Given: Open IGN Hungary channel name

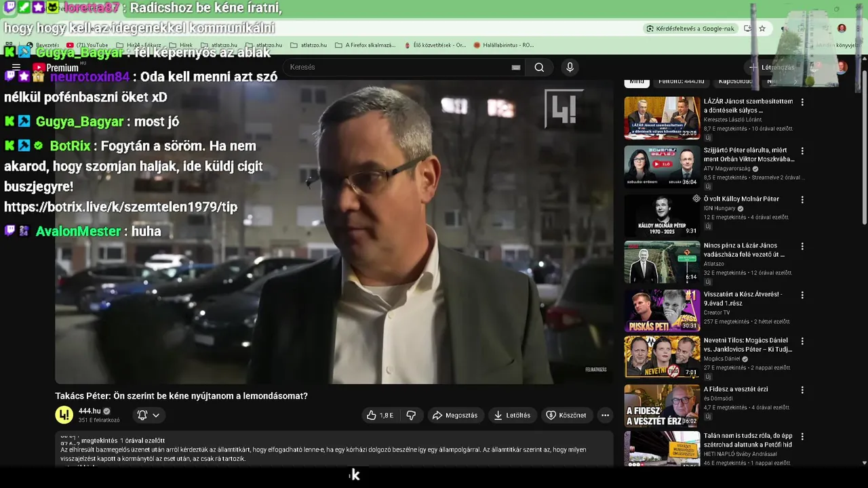Looking at the screenshot, I should [721, 209].
